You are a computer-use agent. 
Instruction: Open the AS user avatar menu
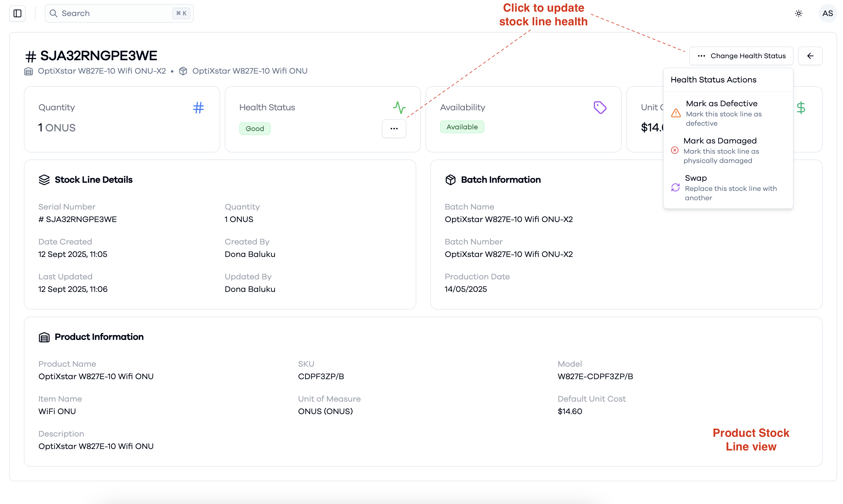click(x=827, y=13)
